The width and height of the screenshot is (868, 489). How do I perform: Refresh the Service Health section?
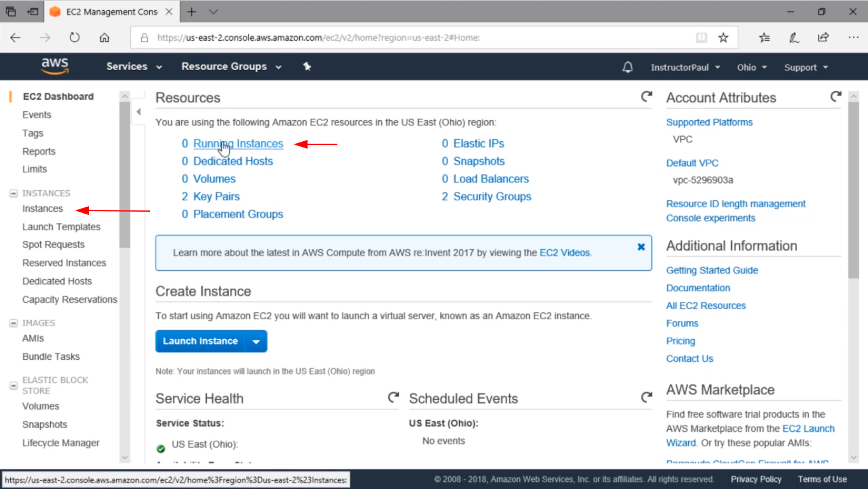(x=393, y=397)
